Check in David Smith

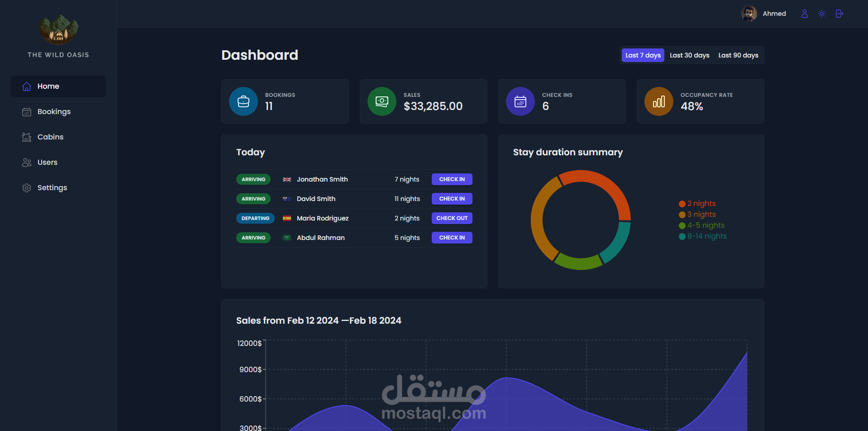(x=452, y=199)
